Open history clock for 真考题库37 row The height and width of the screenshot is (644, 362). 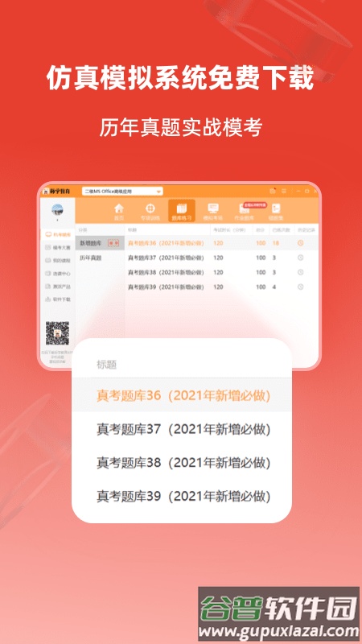tap(300, 258)
